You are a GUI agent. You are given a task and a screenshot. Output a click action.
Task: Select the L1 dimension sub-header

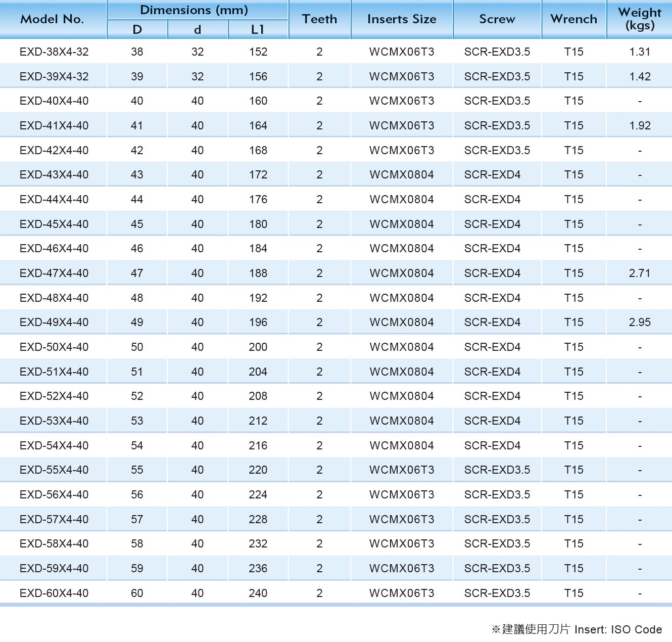coord(258,30)
